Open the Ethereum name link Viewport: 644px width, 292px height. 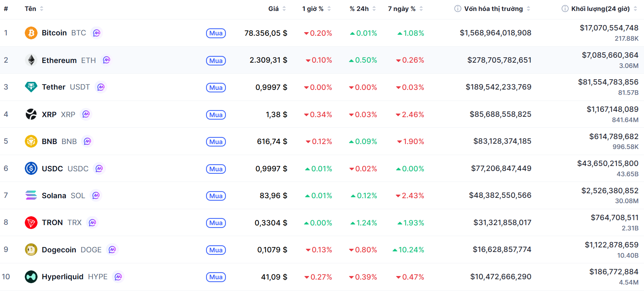point(59,60)
